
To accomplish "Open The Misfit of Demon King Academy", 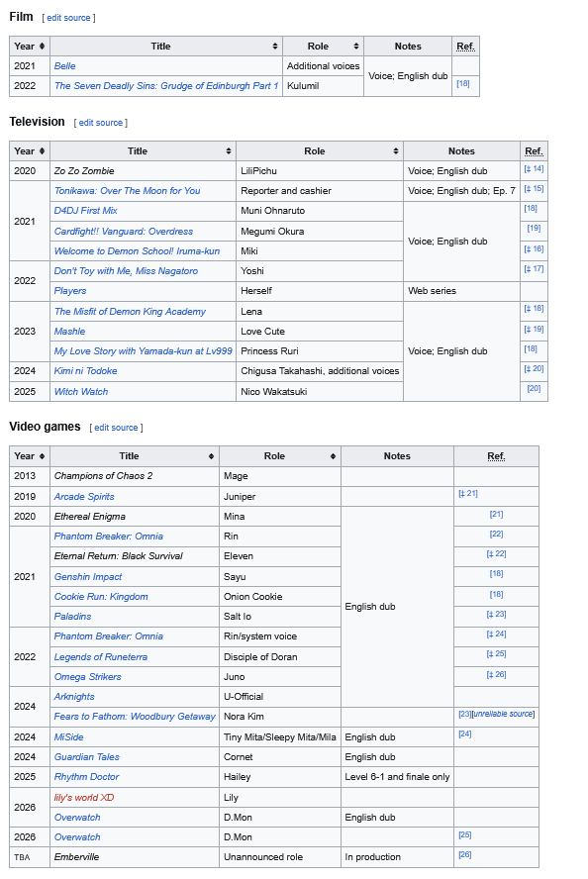I will (130, 312).
